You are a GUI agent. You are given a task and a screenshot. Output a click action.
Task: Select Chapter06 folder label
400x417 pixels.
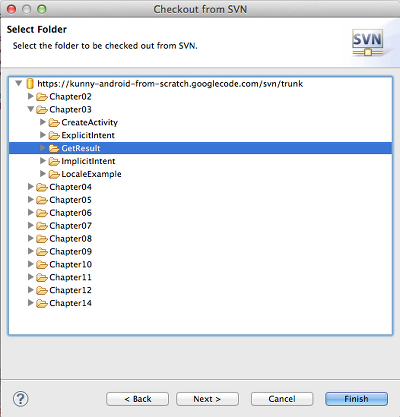[70, 213]
